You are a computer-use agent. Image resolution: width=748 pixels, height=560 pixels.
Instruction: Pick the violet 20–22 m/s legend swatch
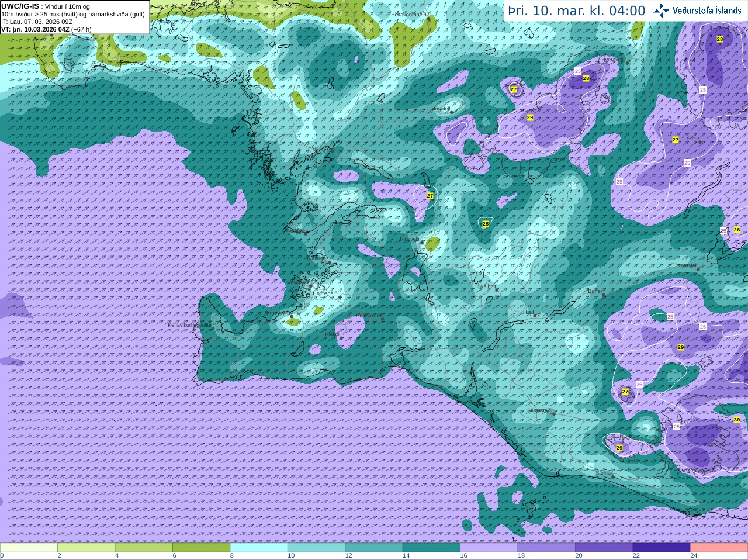604,548
